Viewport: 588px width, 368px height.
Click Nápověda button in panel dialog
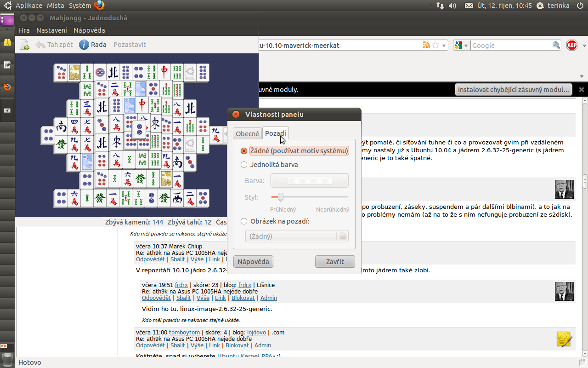click(x=253, y=262)
